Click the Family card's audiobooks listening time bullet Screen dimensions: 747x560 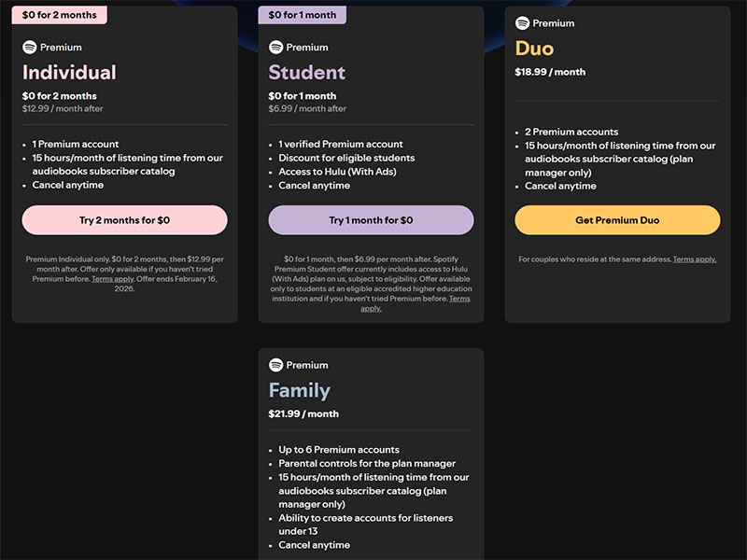click(x=373, y=491)
